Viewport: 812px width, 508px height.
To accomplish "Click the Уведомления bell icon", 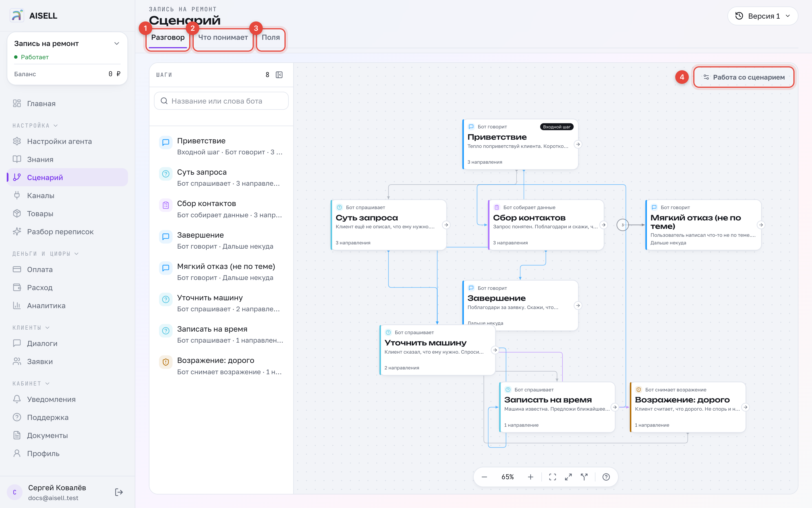I will [x=17, y=399].
